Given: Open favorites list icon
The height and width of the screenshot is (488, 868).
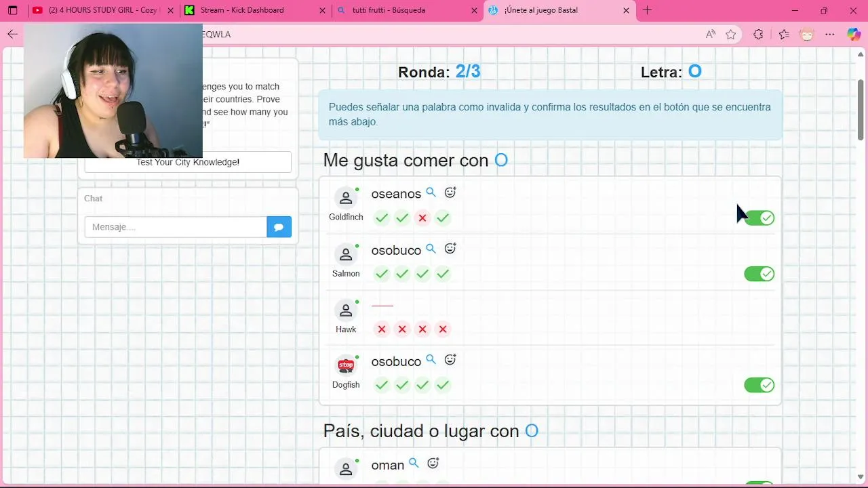Looking at the screenshot, I should click(784, 34).
